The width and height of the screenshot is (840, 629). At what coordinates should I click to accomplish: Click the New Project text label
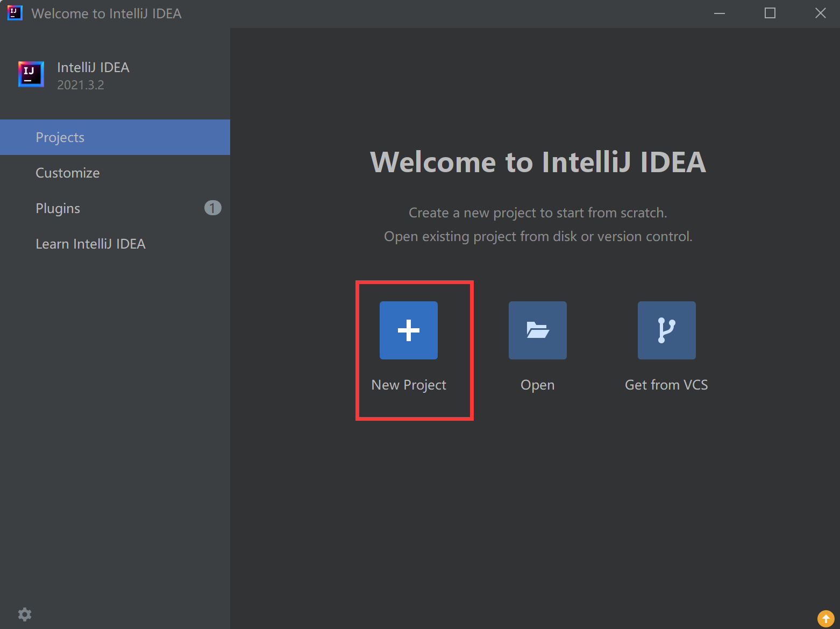pos(409,385)
